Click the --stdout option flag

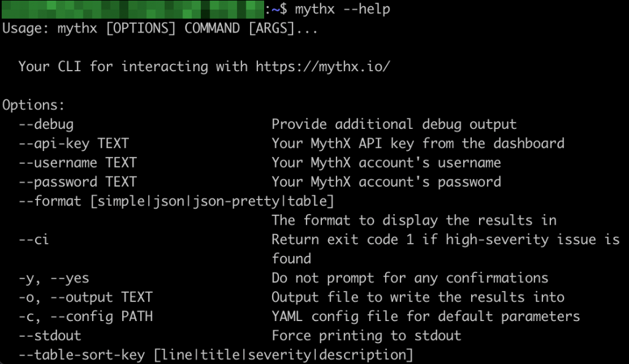(50, 336)
